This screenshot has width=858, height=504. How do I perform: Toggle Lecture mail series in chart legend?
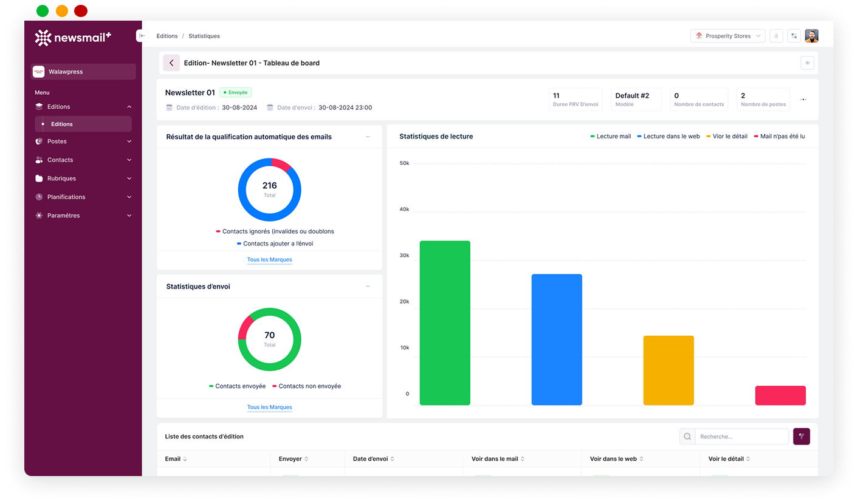(x=610, y=137)
